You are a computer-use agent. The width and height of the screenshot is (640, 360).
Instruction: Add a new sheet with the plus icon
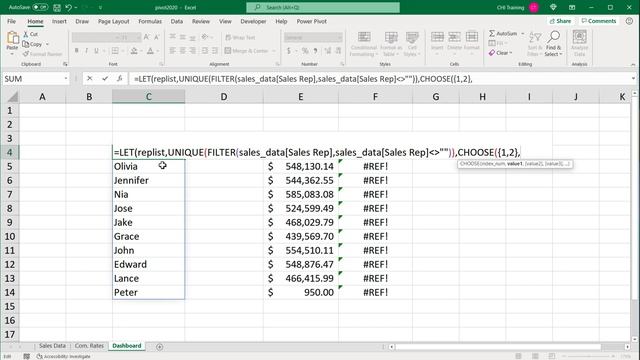tap(160, 347)
